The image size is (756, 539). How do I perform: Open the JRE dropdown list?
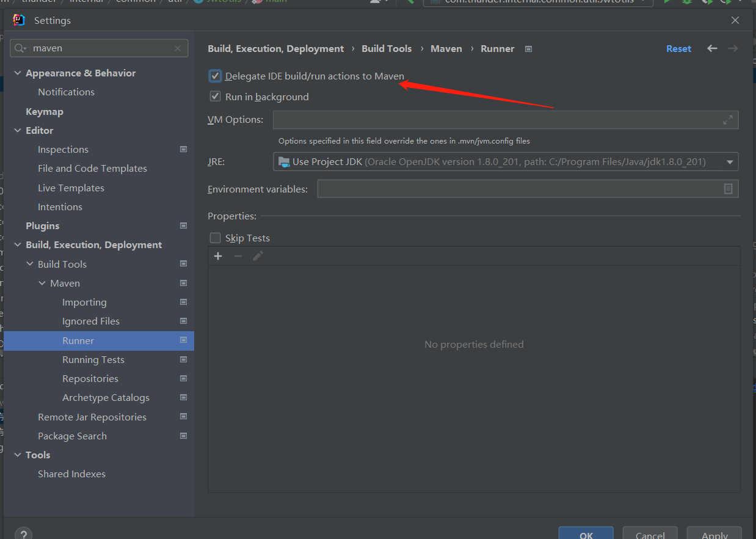tap(730, 162)
